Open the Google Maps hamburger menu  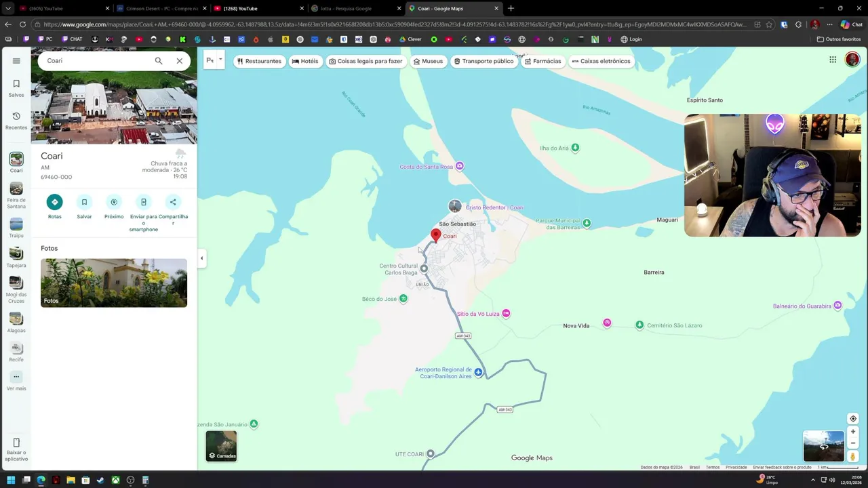pyautogui.click(x=16, y=61)
